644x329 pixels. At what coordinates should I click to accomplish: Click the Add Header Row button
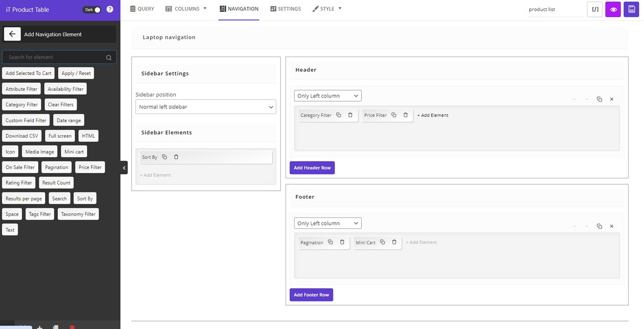(x=312, y=168)
